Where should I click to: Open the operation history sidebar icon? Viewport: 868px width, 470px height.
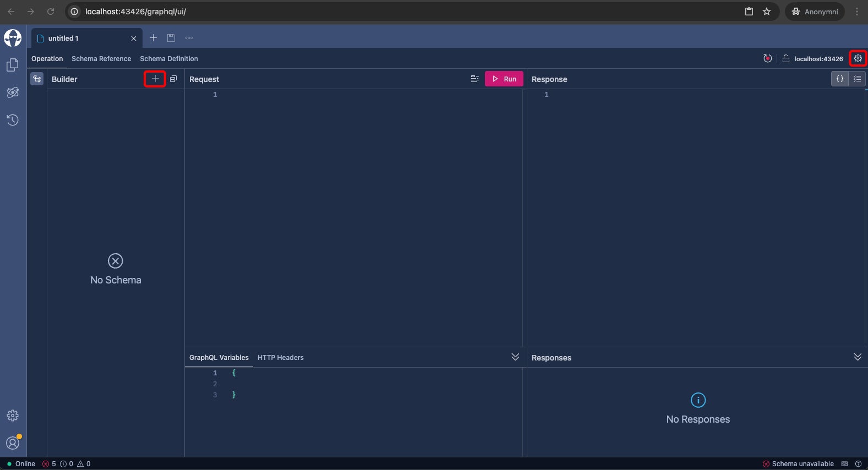pyautogui.click(x=13, y=120)
